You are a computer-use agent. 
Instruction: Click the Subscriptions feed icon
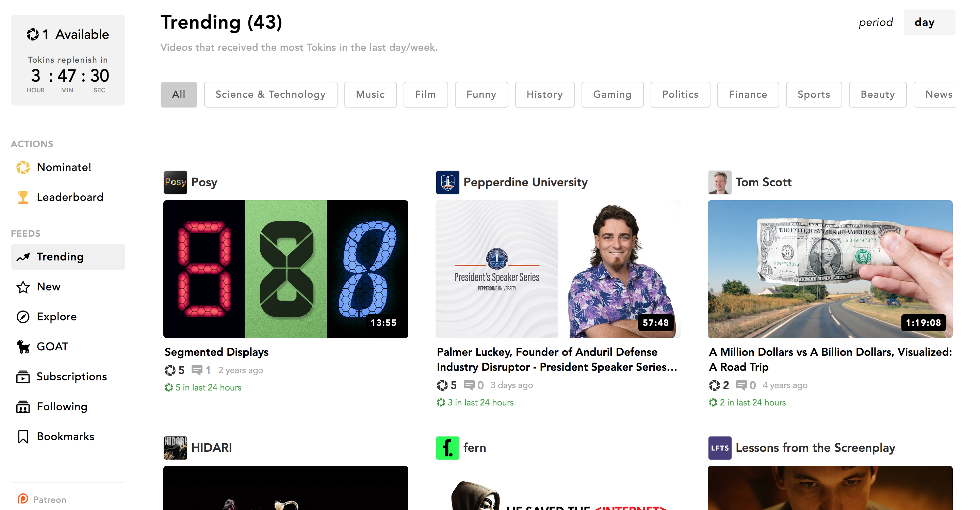point(23,377)
